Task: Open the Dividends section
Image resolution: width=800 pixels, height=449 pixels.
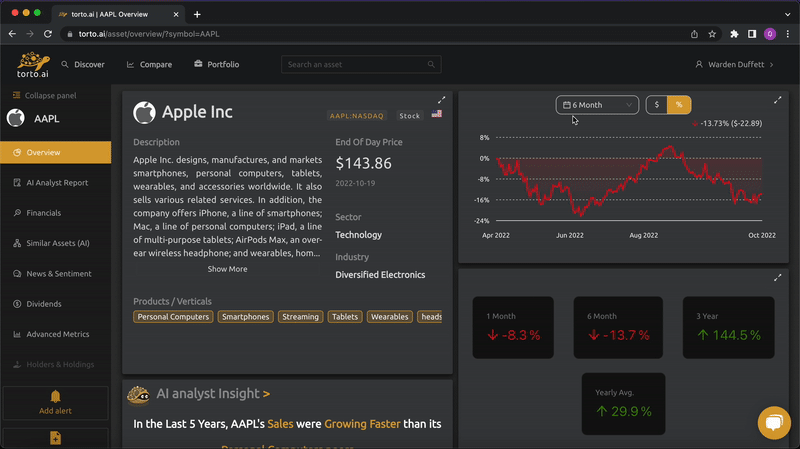Action: click(56, 304)
